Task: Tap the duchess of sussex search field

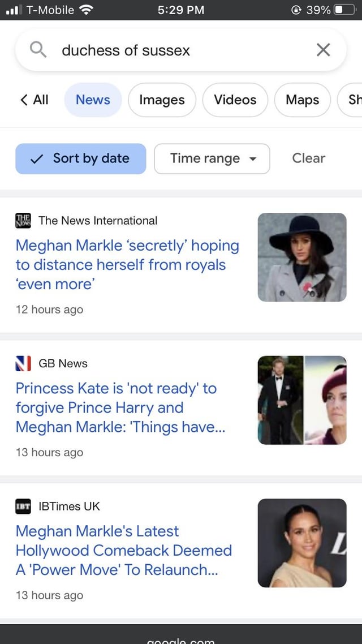Action: 181,50
